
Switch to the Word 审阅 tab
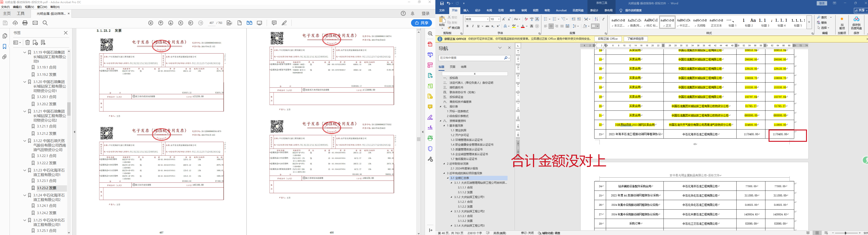click(x=524, y=10)
